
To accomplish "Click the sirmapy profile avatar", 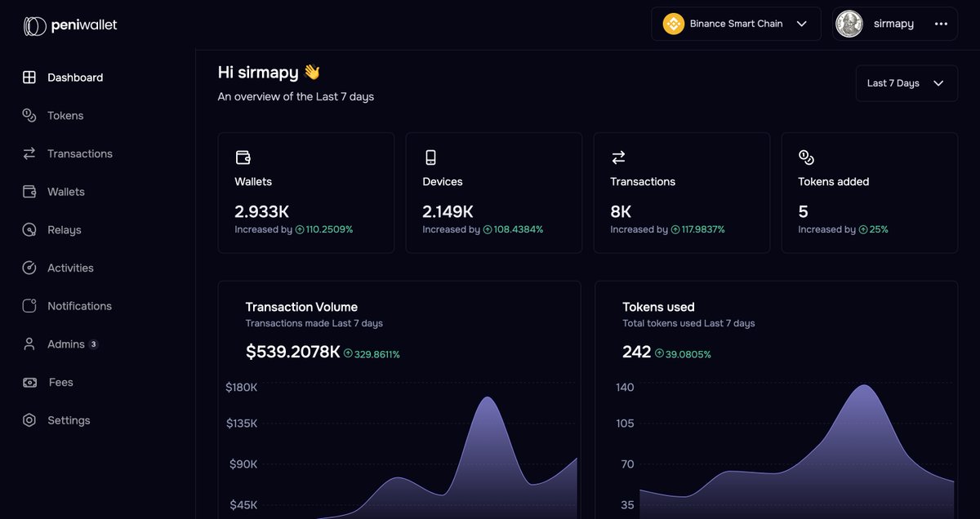I will click(849, 24).
